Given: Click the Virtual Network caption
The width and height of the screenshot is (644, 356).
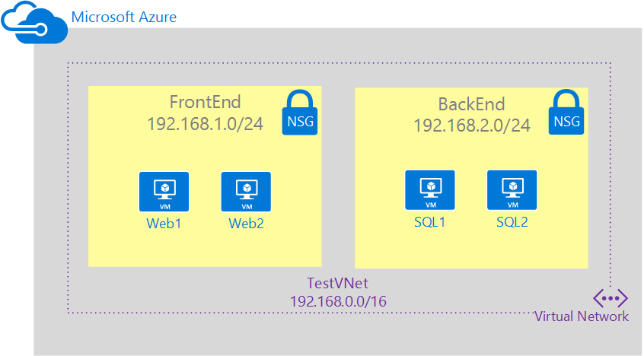Looking at the screenshot, I should pyautogui.click(x=582, y=316).
